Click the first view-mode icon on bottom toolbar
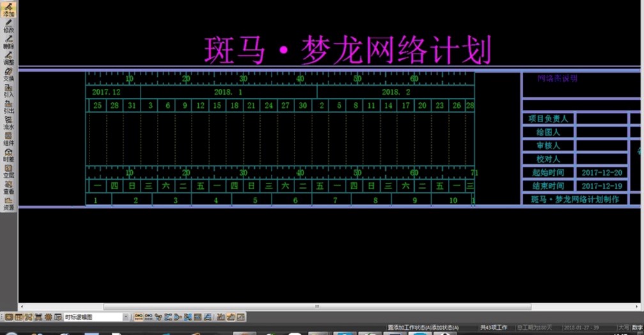 click(x=9, y=317)
